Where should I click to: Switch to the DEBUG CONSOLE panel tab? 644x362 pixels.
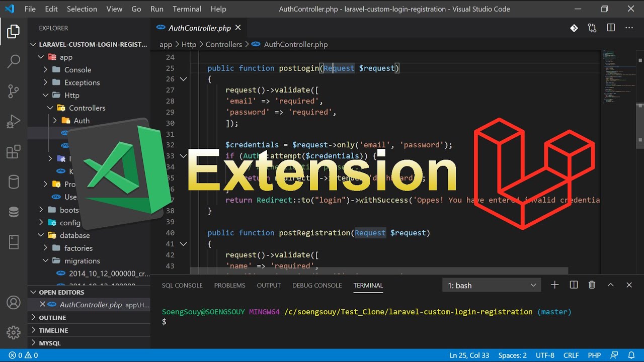(x=317, y=285)
